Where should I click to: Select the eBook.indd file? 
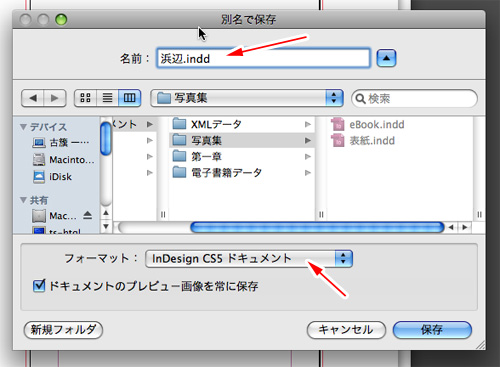tap(368, 125)
